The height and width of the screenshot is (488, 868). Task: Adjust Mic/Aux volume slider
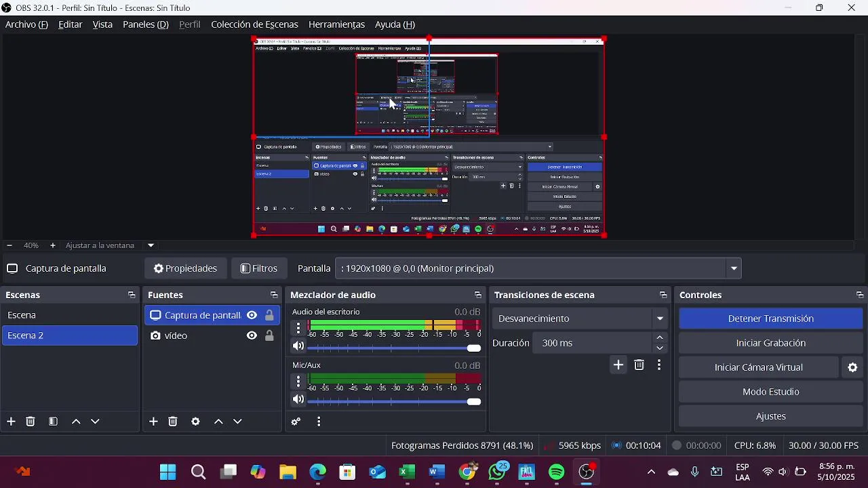click(x=395, y=401)
